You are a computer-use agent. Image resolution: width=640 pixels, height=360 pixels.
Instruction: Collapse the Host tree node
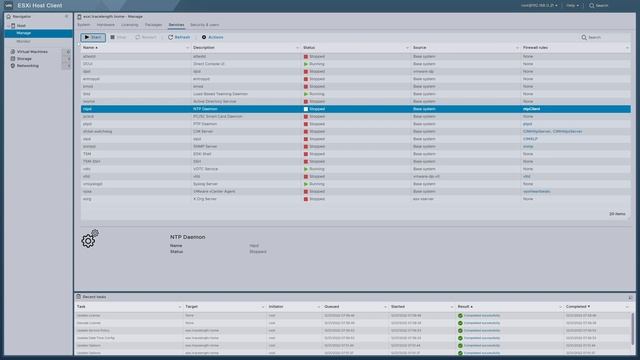pyautogui.click(x=8, y=25)
